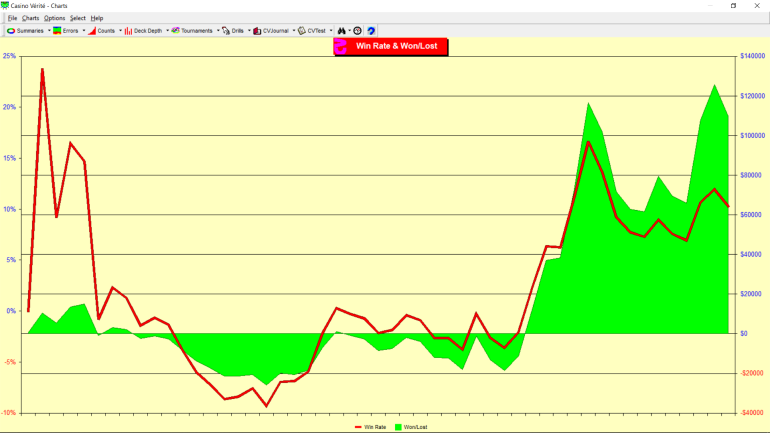
Task: Expand the CVTest dropdown arrow
Action: [x=331, y=31]
